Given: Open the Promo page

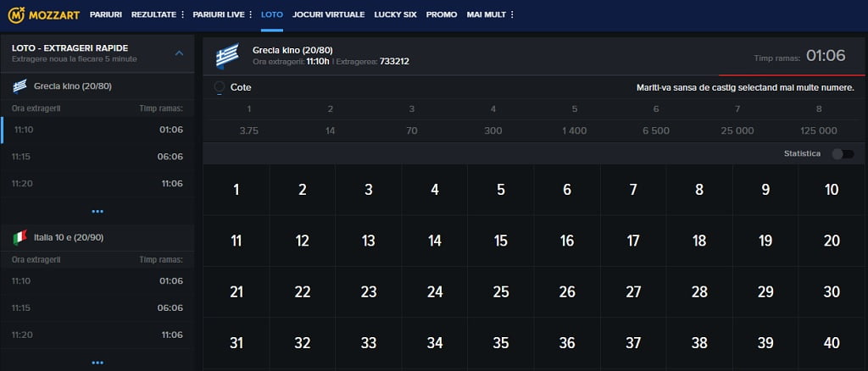Looking at the screenshot, I should coord(442,15).
